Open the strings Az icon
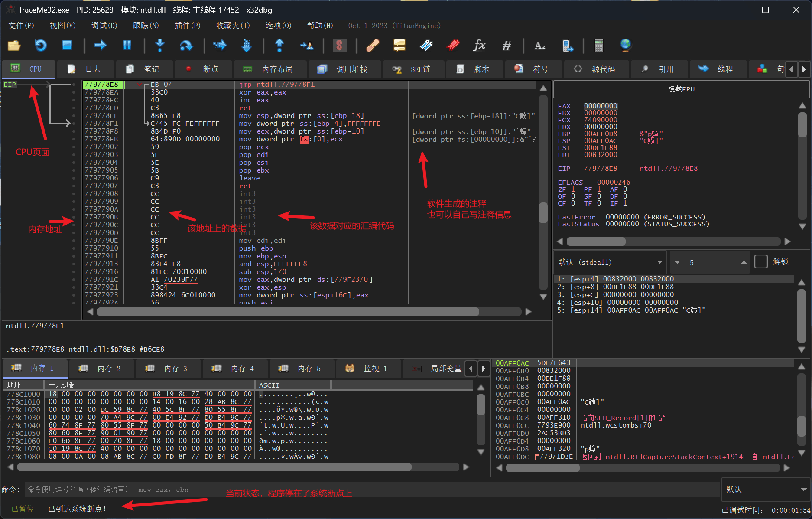This screenshot has width=812, height=519. (x=540, y=45)
